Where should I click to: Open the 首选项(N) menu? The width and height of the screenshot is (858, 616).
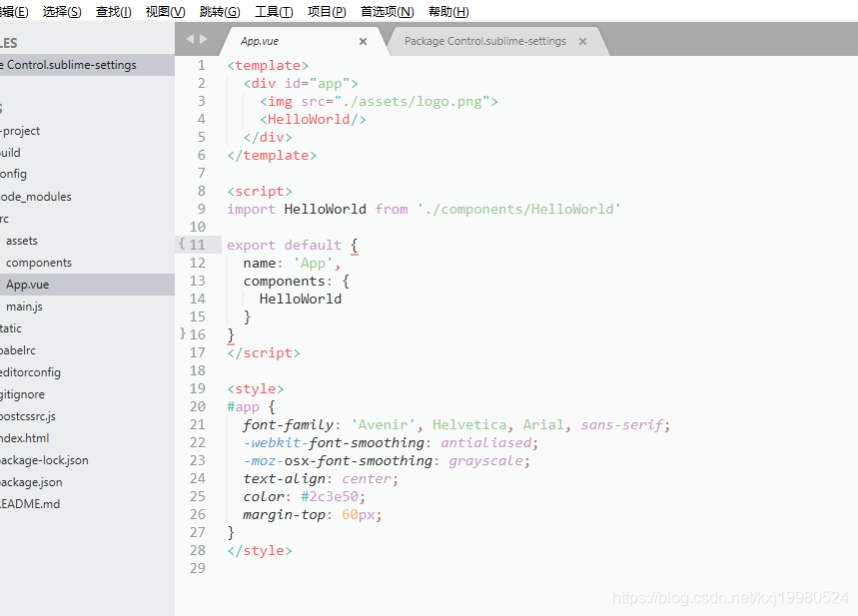[388, 12]
